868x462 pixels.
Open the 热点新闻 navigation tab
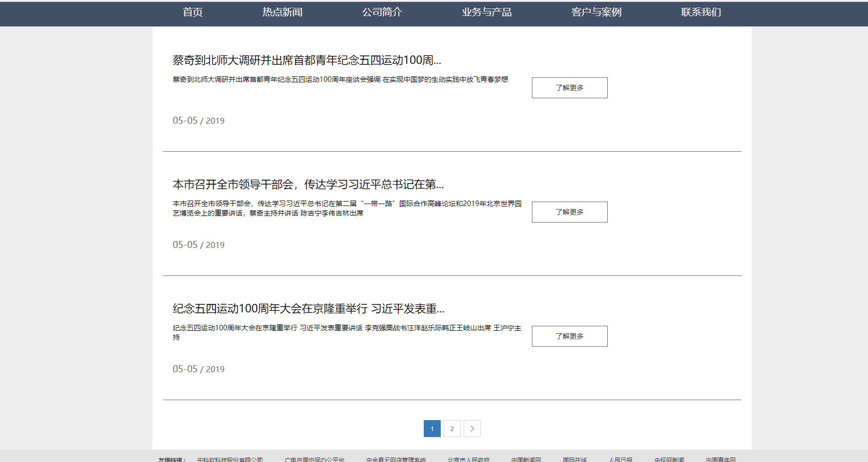[282, 12]
